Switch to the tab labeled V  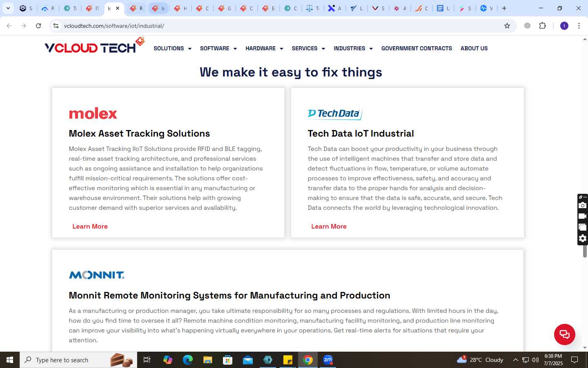487,8
